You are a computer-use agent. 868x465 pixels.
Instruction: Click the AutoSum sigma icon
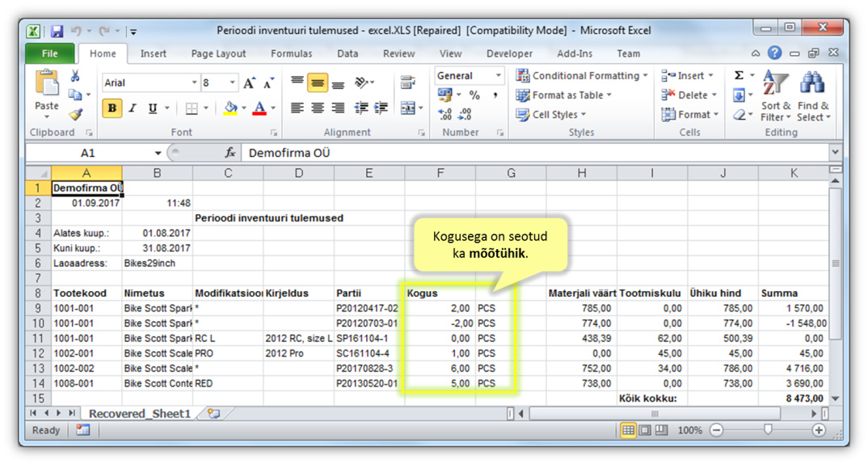(739, 75)
